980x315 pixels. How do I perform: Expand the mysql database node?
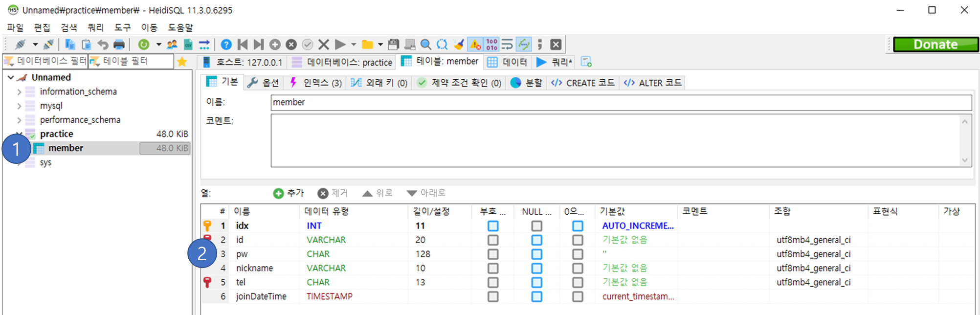[19, 106]
